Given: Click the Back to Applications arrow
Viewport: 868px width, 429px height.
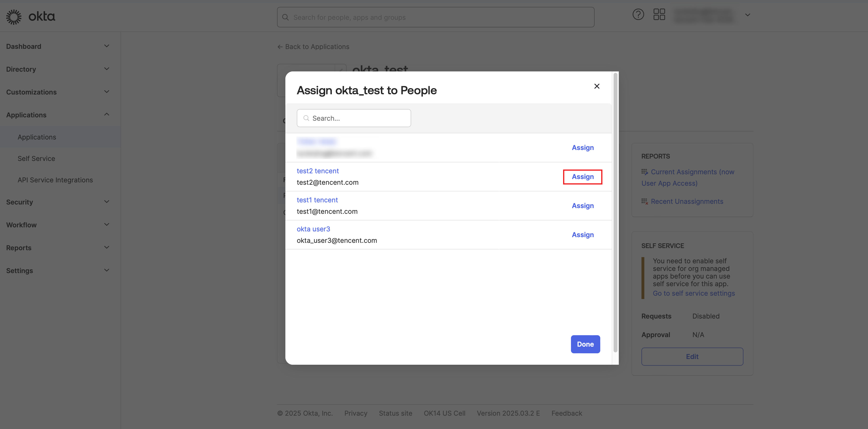Looking at the screenshot, I should [x=280, y=47].
